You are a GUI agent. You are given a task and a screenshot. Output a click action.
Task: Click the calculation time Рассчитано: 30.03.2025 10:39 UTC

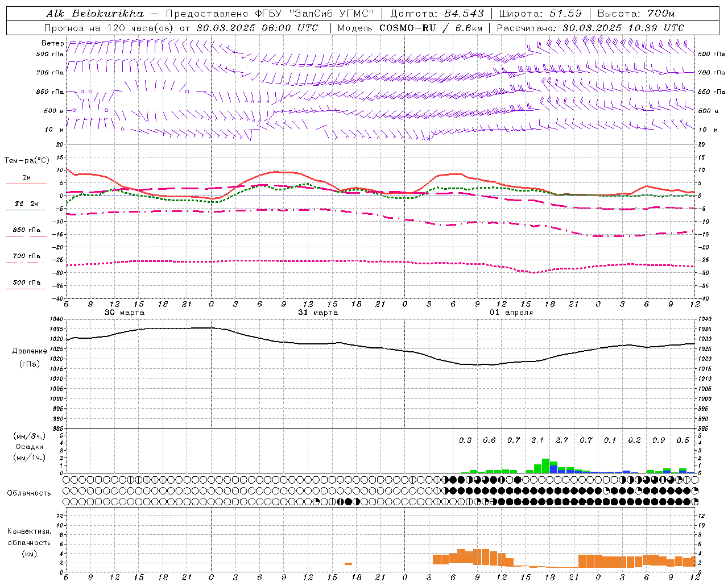coord(590,28)
